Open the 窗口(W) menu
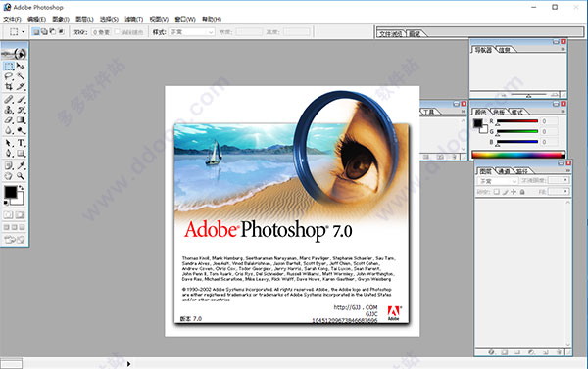The height and width of the screenshot is (369, 588). coord(185,19)
